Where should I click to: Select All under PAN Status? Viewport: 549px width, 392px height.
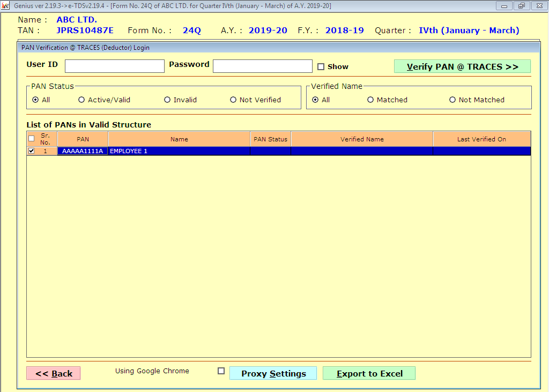coord(35,100)
